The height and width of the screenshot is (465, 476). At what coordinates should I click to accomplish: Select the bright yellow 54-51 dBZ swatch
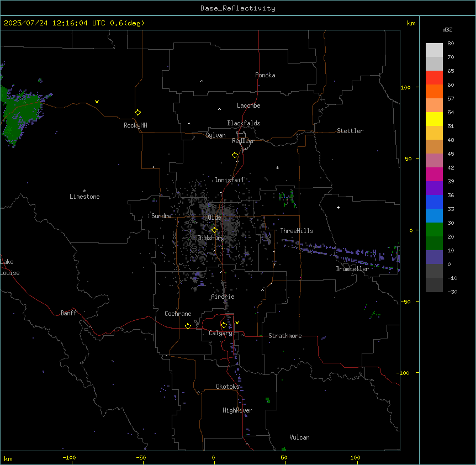tap(434, 119)
